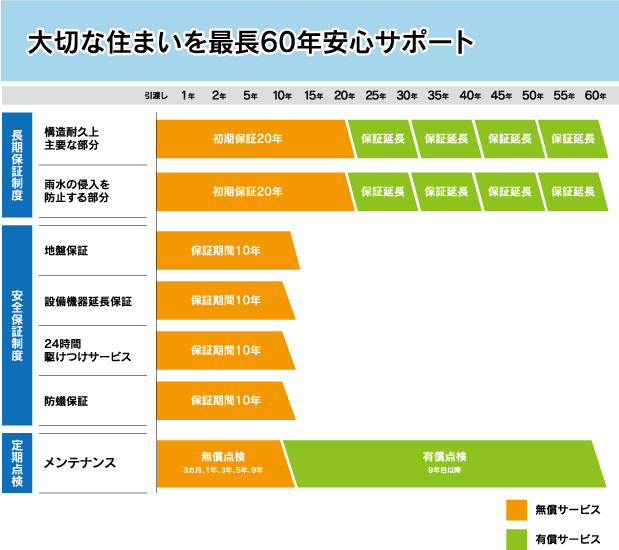Click the 無償サービス legend text
Screen dimensions: 619x550
568,510
